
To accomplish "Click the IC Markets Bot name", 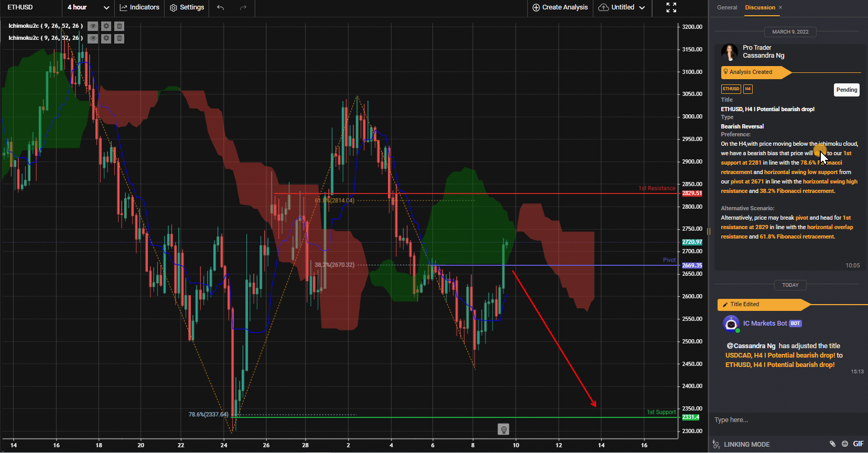I will [765, 323].
